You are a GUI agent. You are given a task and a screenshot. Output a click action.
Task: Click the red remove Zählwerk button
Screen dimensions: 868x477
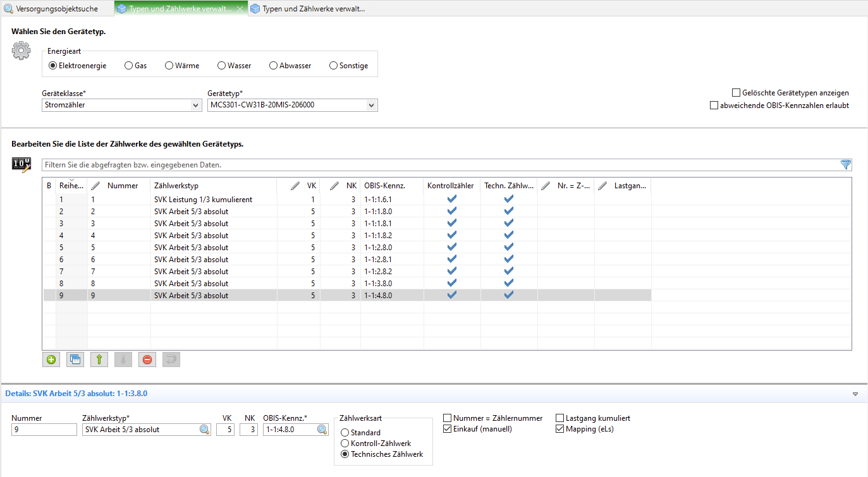click(x=147, y=359)
